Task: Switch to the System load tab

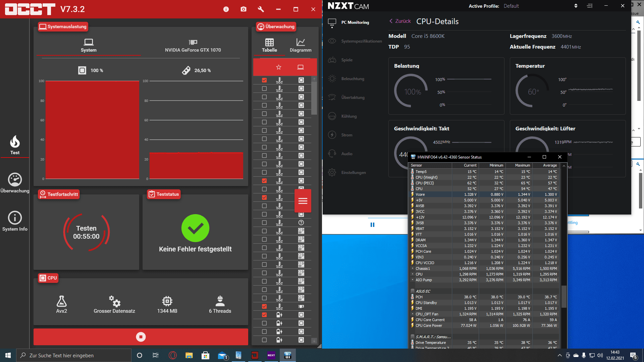Action: pyautogui.click(x=89, y=46)
